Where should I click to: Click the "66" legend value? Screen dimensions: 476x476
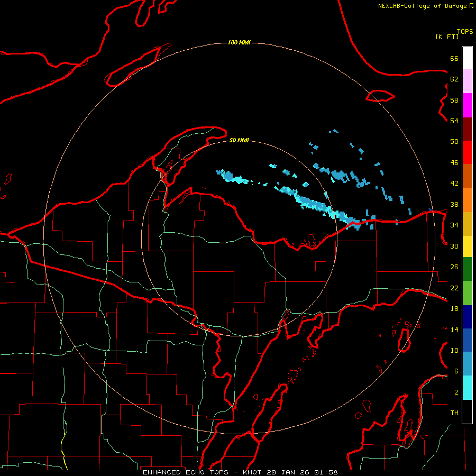pyautogui.click(x=454, y=58)
